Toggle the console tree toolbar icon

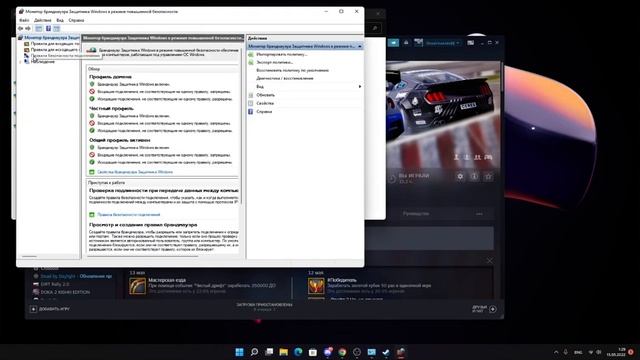(39, 29)
